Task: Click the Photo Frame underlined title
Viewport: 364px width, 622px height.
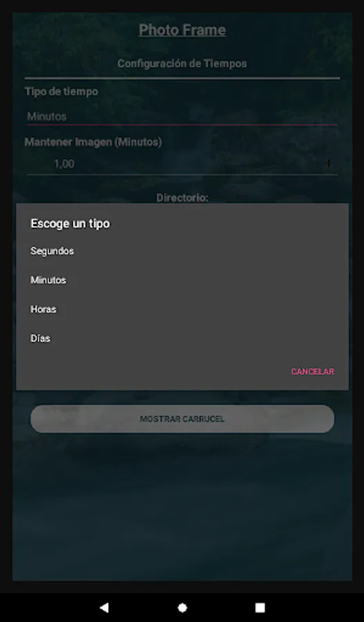Action: pyautogui.click(x=182, y=30)
